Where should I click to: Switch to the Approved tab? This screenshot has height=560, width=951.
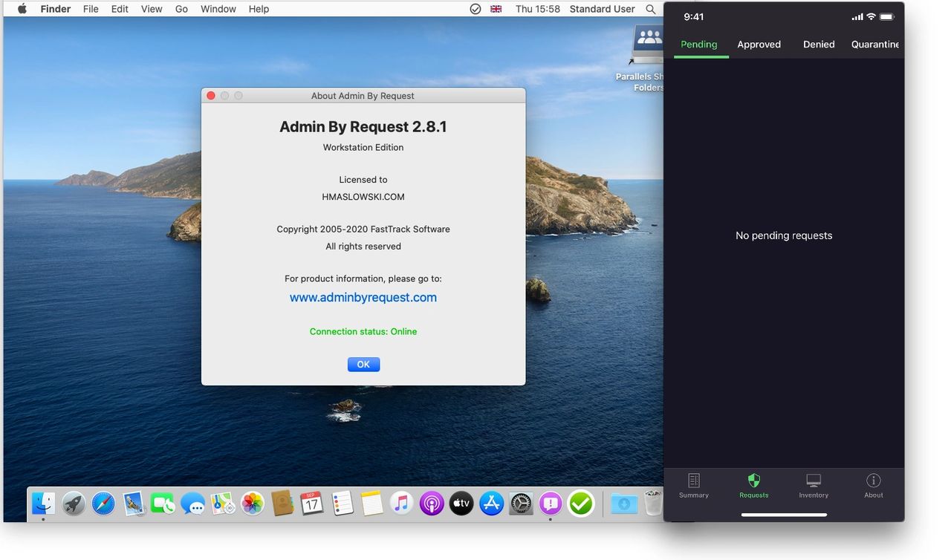point(759,45)
